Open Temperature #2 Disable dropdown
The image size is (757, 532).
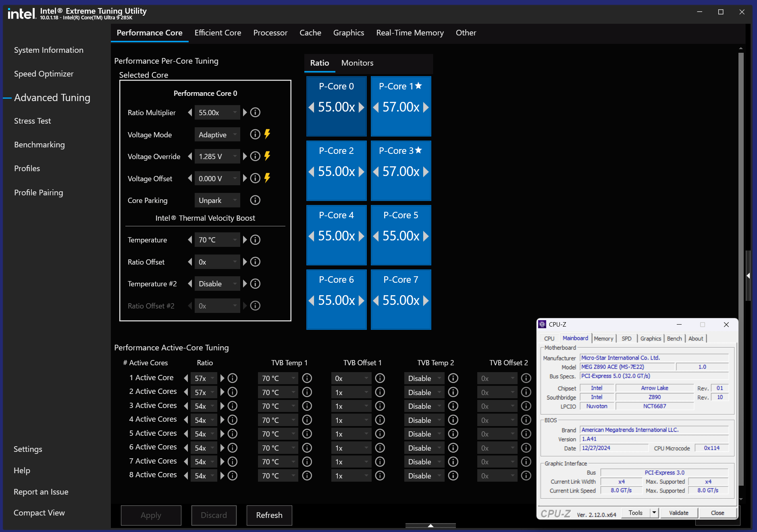tap(217, 284)
